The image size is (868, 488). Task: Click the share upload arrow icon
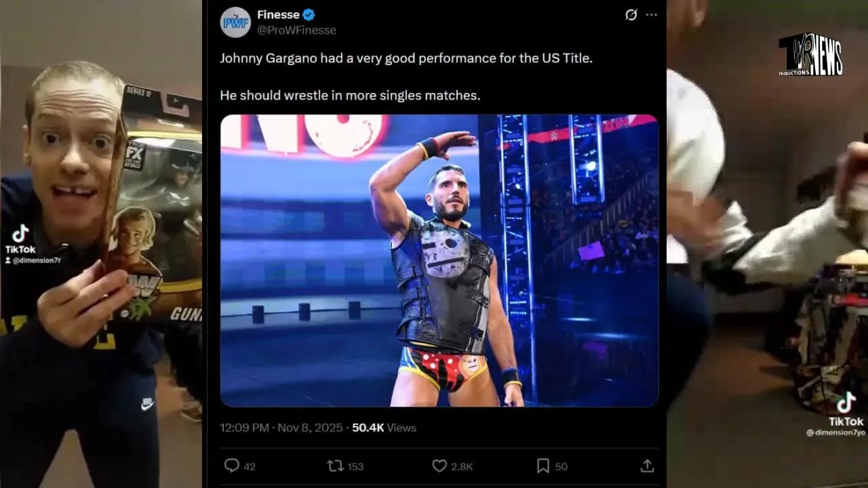click(x=647, y=466)
